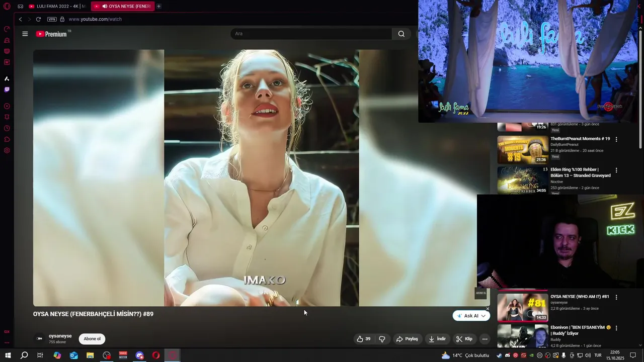
Task: Open the M sidebar panel icon
Action: click(x=7, y=62)
